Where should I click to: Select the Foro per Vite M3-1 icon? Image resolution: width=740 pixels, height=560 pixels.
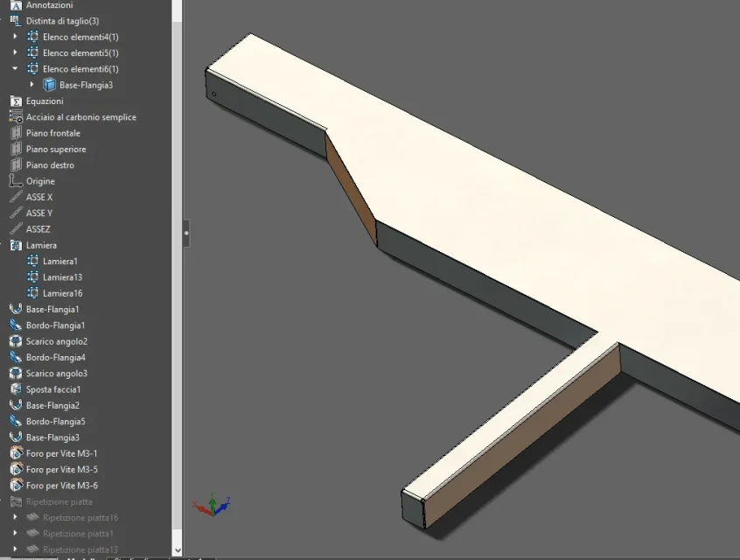(16, 453)
